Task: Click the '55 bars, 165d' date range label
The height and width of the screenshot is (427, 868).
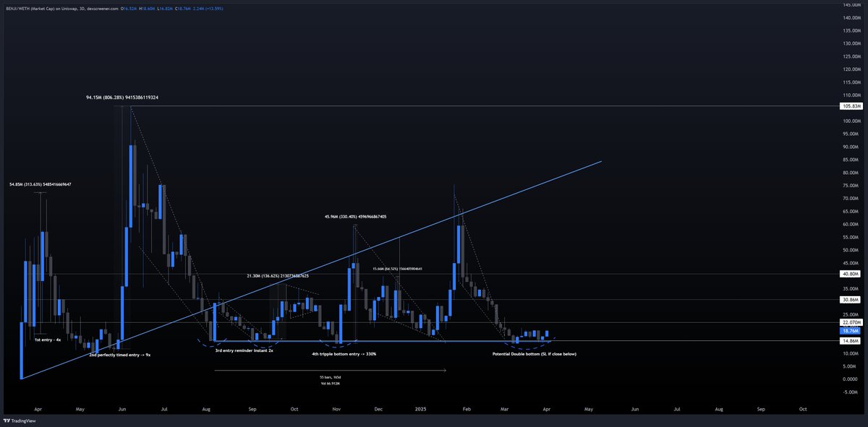Action: point(331,377)
